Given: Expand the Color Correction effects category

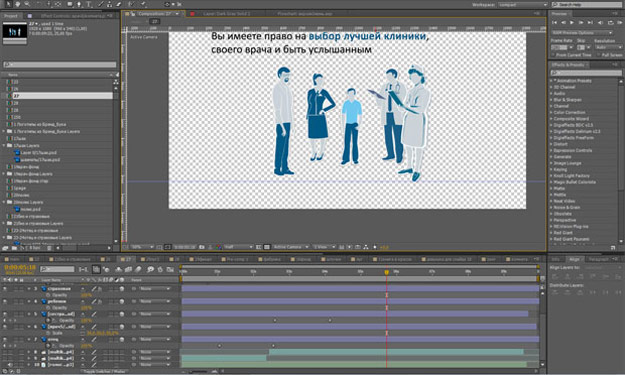Looking at the screenshot, I should pyautogui.click(x=569, y=112).
